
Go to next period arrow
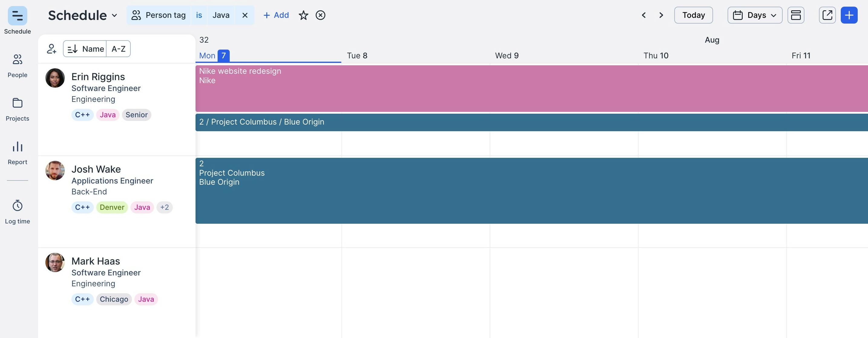[x=661, y=15]
